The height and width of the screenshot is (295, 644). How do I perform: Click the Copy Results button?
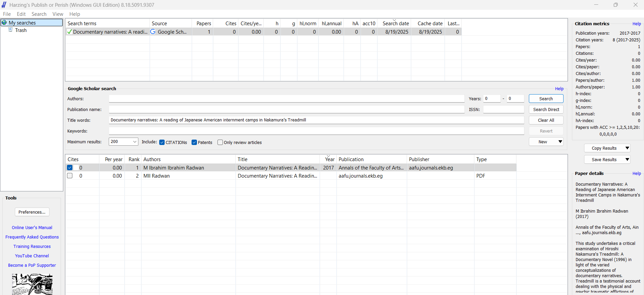pos(604,148)
